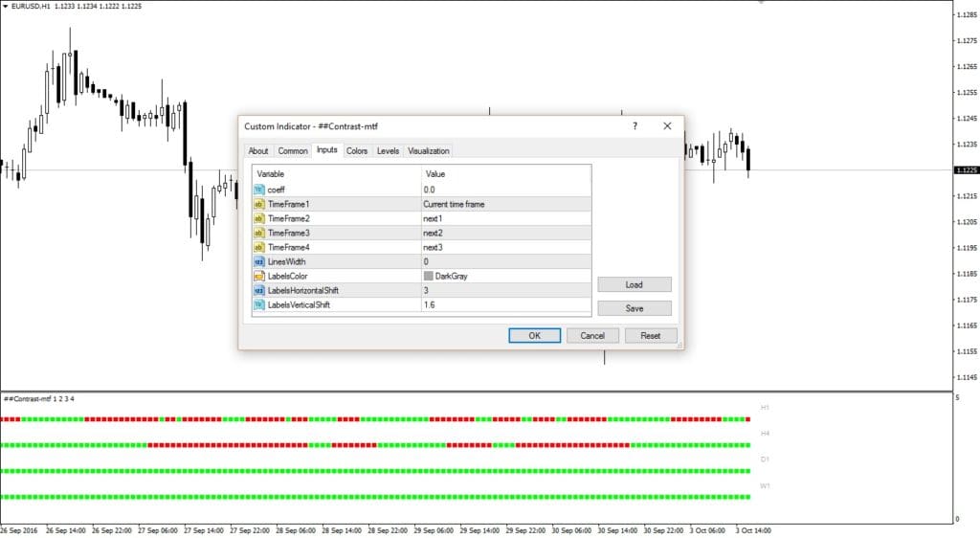Click the 3 Oct 14:00 time axis label
The height and width of the screenshot is (538, 980).
tap(752, 530)
